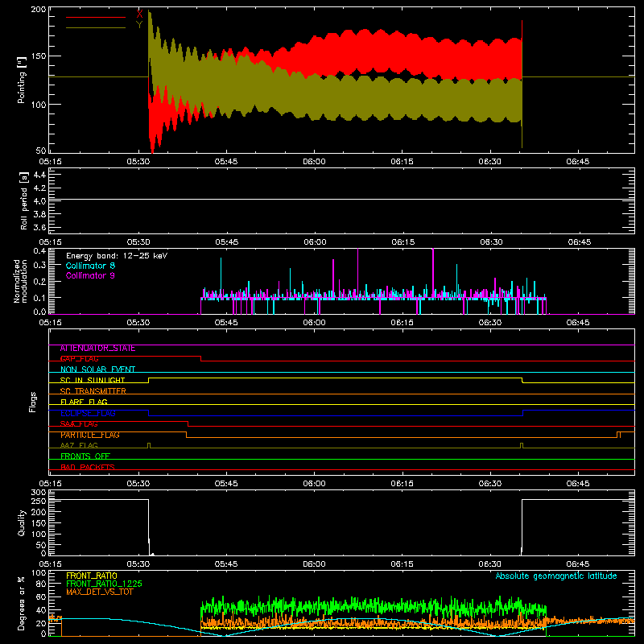Select the BAD_PACKETS flag label
This screenshot has height=644, width=644.
point(88,467)
